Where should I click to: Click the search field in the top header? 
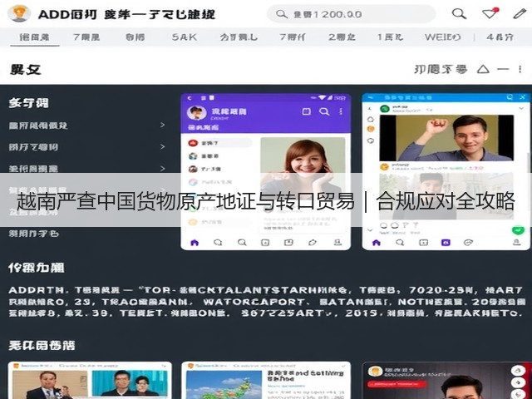point(351,14)
